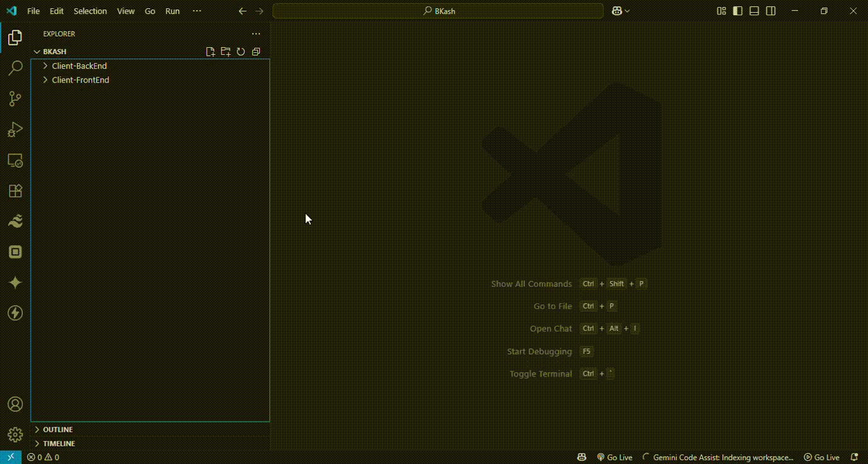Open the Extensions view
Image resolution: width=868 pixels, height=464 pixels.
(15, 191)
